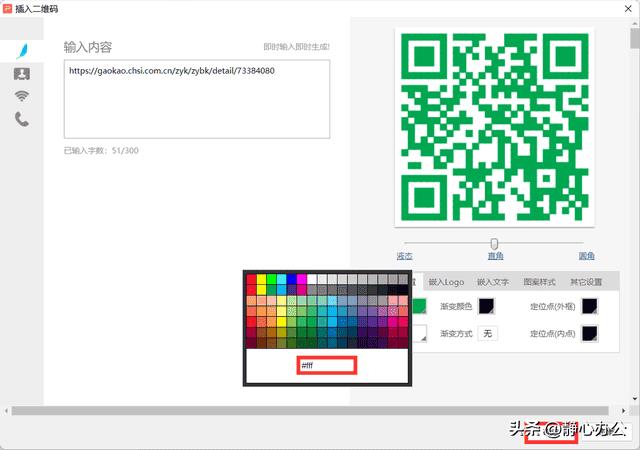
Task: Click the corner style slider thumb
Action: click(x=494, y=244)
